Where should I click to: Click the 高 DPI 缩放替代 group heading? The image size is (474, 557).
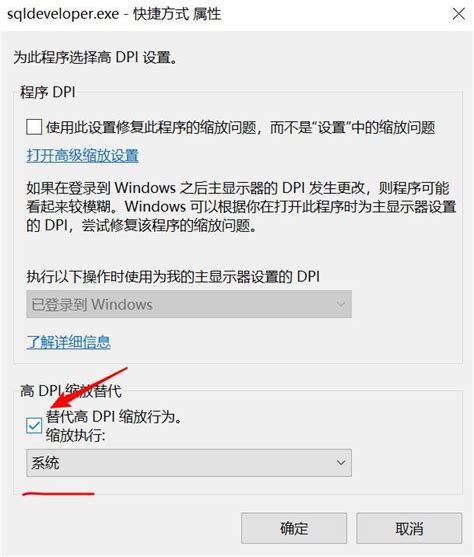(70, 391)
